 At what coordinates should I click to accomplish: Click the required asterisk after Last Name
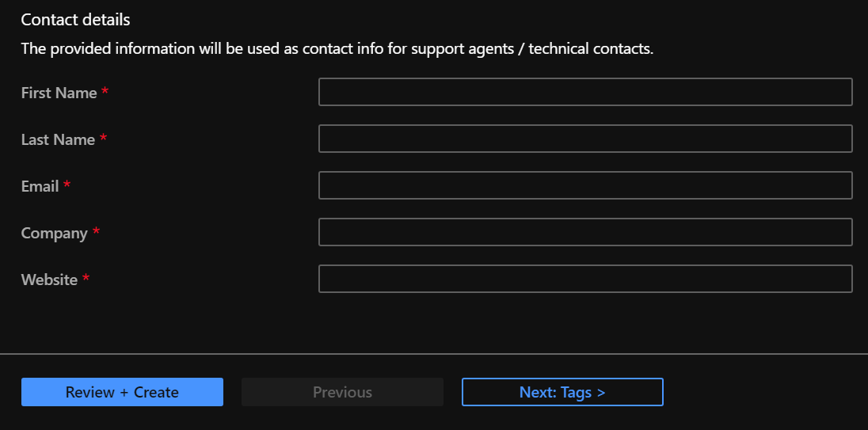[104, 138]
